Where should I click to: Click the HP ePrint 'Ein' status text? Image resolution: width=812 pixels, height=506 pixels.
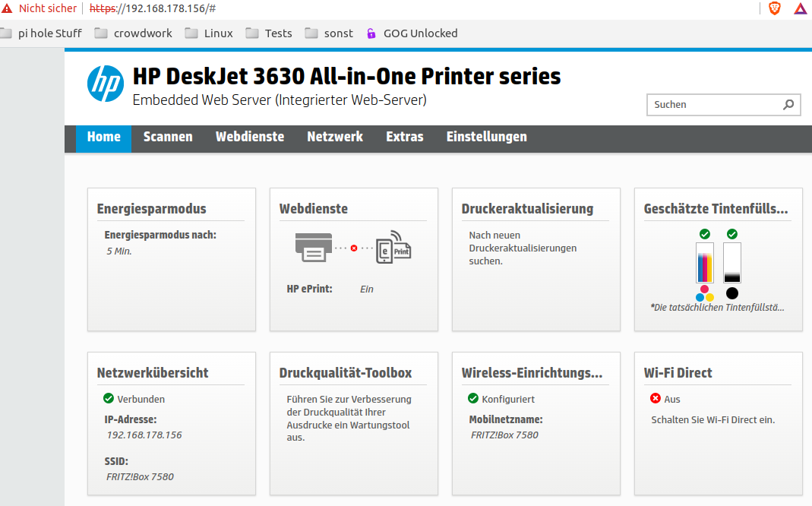point(367,289)
